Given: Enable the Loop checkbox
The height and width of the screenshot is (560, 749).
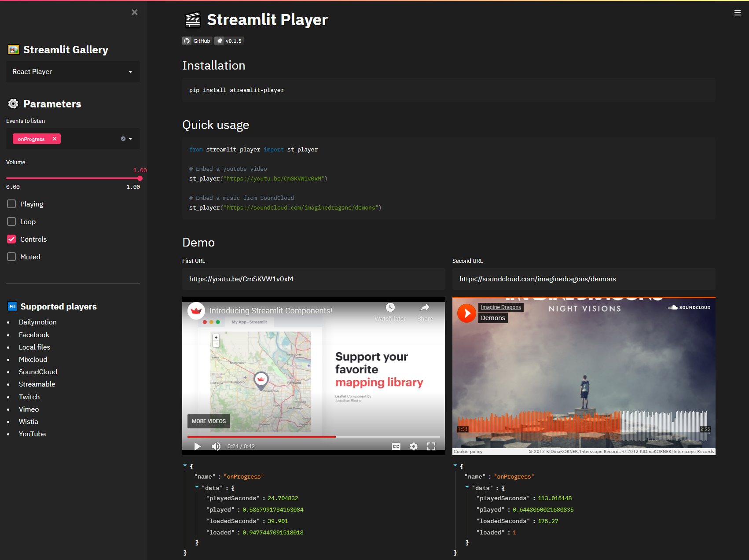Looking at the screenshot, I should click(x=11, y=221).
